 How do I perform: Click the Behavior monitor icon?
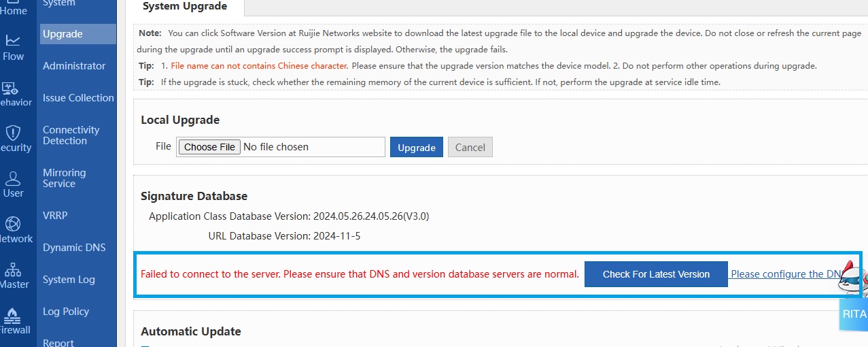10,88
